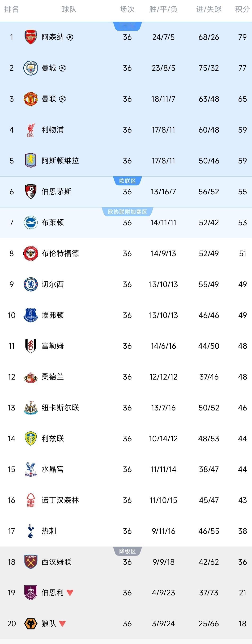Tap the Wolves club crest

[30, 623]
